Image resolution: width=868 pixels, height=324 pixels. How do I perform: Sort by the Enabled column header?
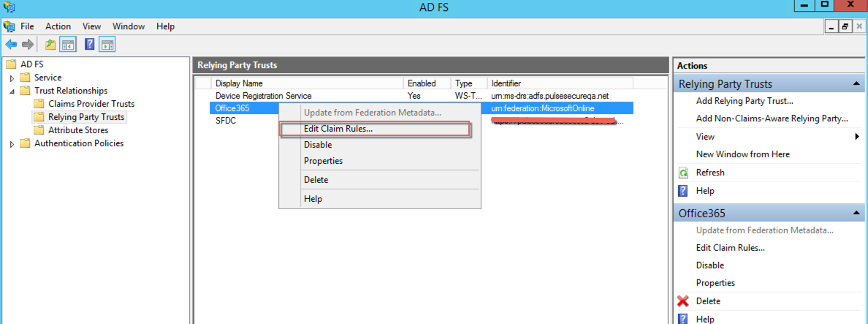click(x=426, y=83)
